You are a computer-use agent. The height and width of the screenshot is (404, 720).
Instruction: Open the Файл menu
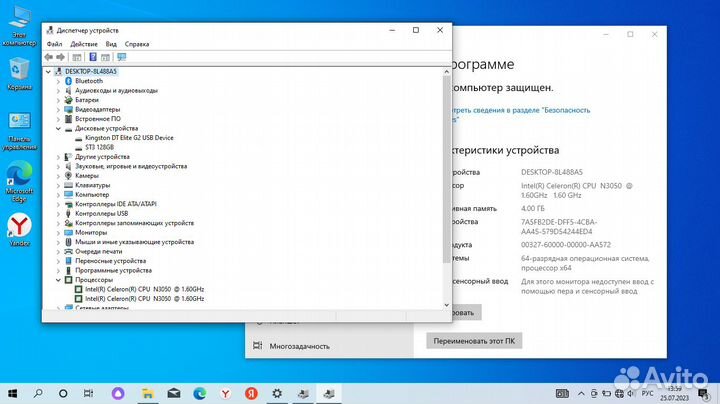[x=54, y=44]
